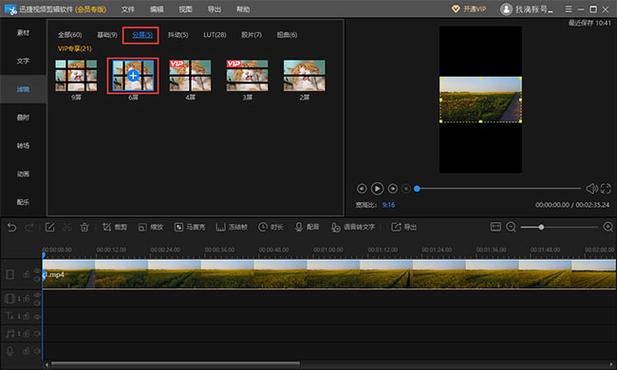617x370 pixels.
Task: Click the fit-timeline icon beside zoom out
Action: point(495,227)
